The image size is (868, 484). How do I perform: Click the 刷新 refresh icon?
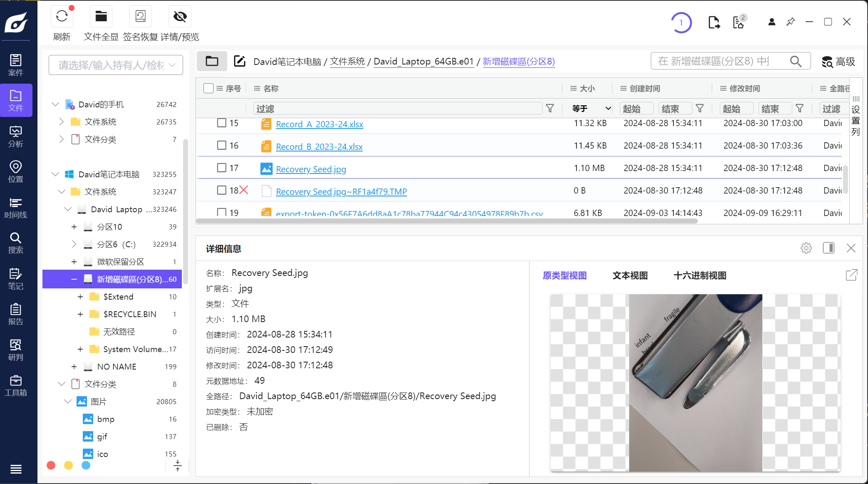click(x=62, y=17)
